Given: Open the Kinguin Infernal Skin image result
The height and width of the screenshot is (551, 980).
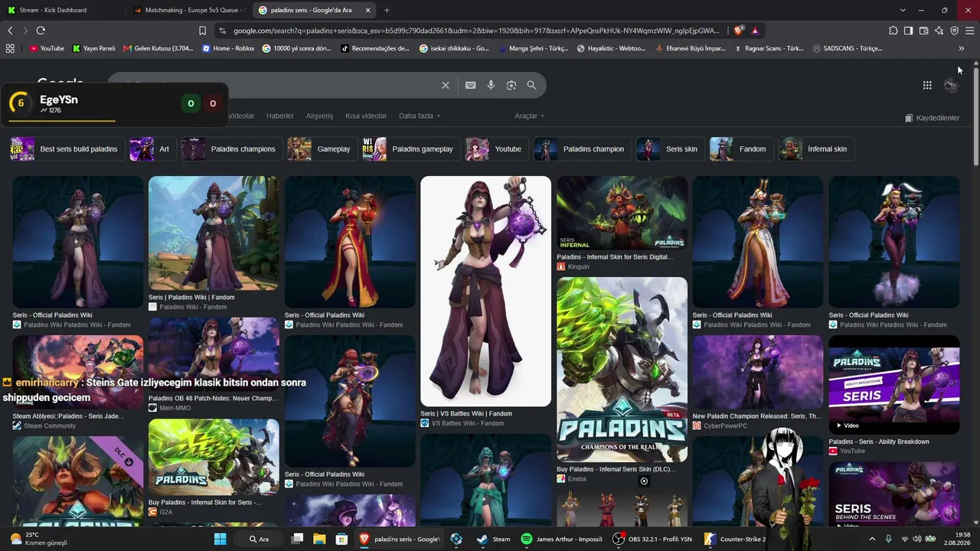Looking at the screenshot, I should pos(622,214).
